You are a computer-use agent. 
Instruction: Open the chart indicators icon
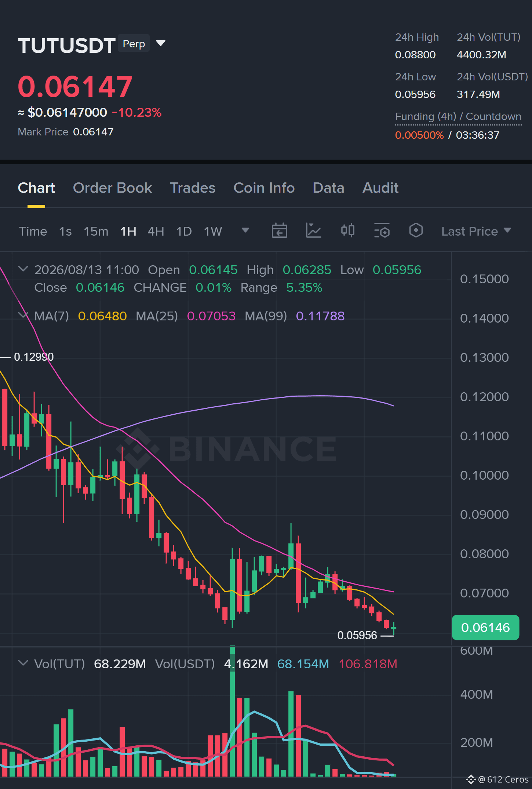(314, 231)
